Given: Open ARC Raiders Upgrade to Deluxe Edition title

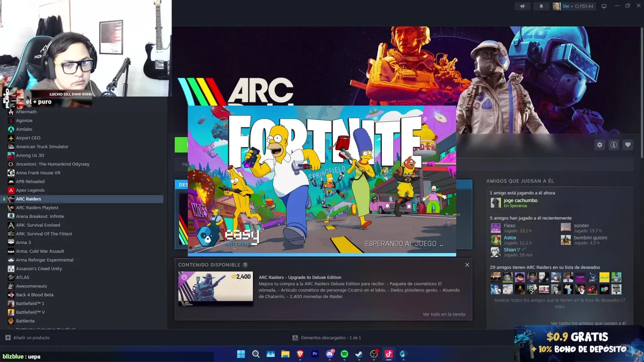Looking at the screenshot, I should click(x=300, y=277).
